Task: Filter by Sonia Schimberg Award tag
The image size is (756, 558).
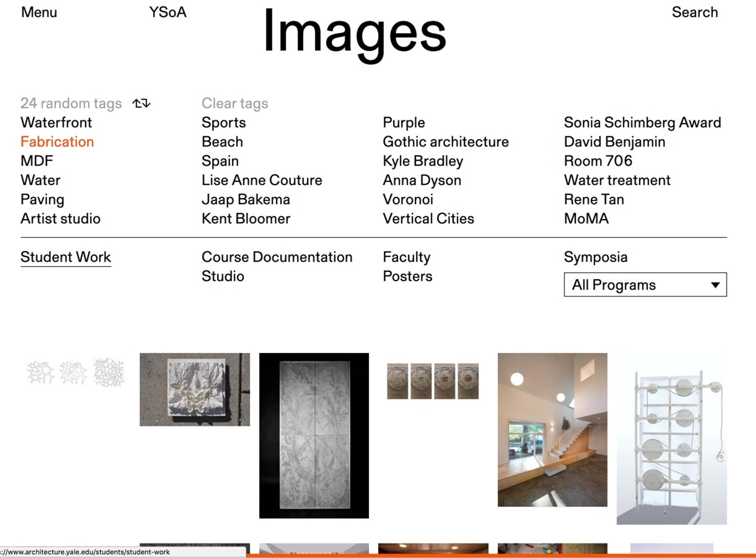Action: [642, 123]
